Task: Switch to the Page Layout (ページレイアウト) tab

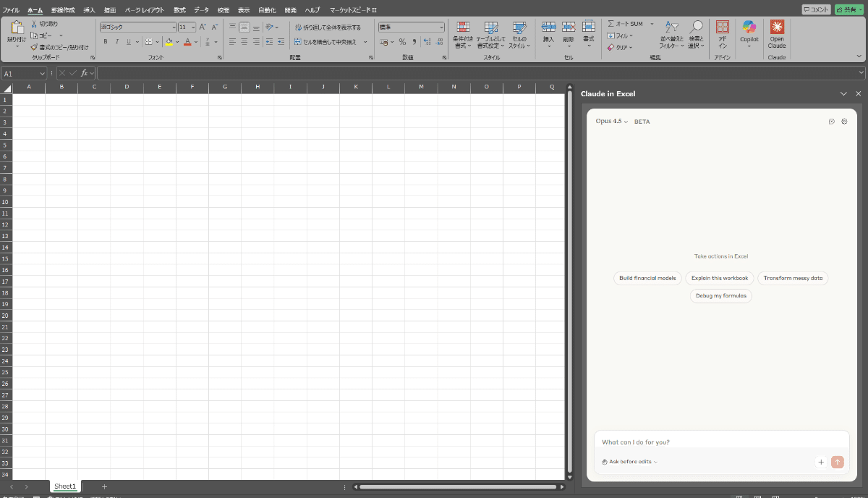Action: coord(144,10)
